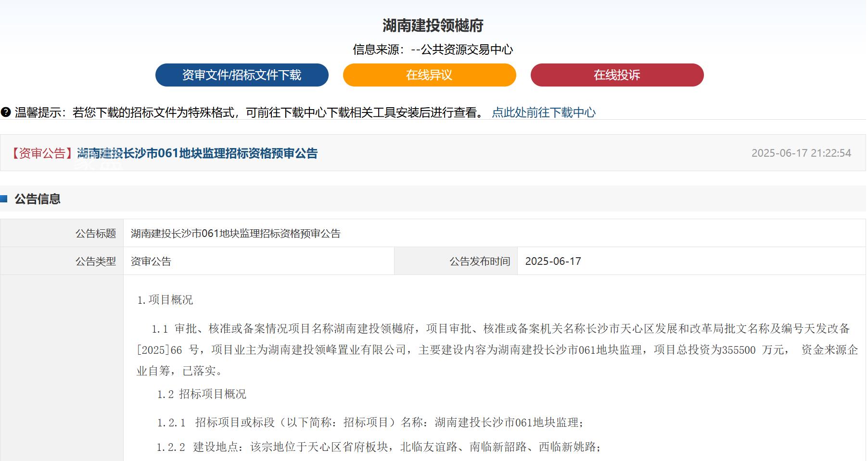Open the 湖南建投长沙市061地块监理招标资格预审公告 heading link
Viewport: 868px width, 461px height.
pos(197,153)
